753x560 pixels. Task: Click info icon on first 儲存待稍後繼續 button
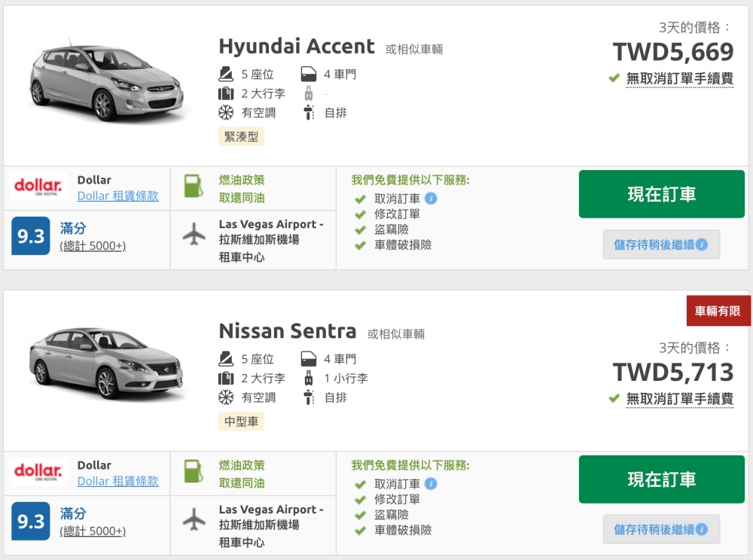[702, 245]
